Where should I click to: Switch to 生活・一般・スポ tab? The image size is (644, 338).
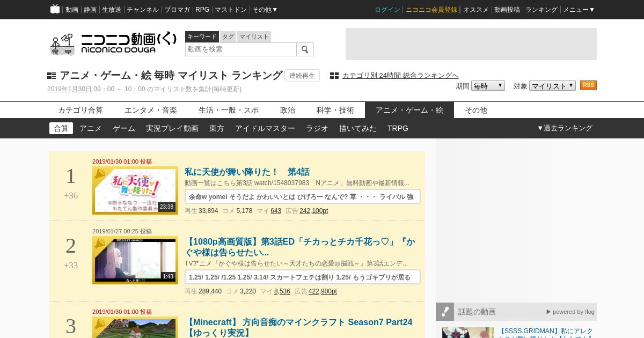point(229,110)
